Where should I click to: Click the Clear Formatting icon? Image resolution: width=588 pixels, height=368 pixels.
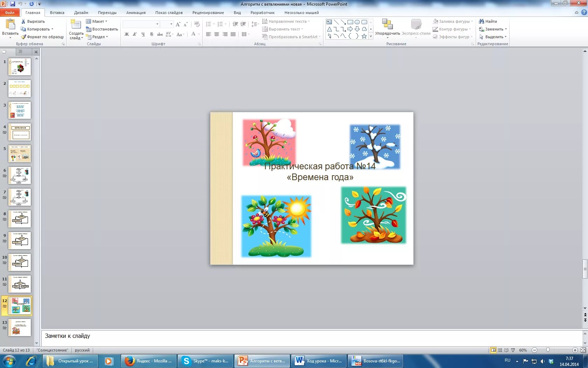click(197, 24)
